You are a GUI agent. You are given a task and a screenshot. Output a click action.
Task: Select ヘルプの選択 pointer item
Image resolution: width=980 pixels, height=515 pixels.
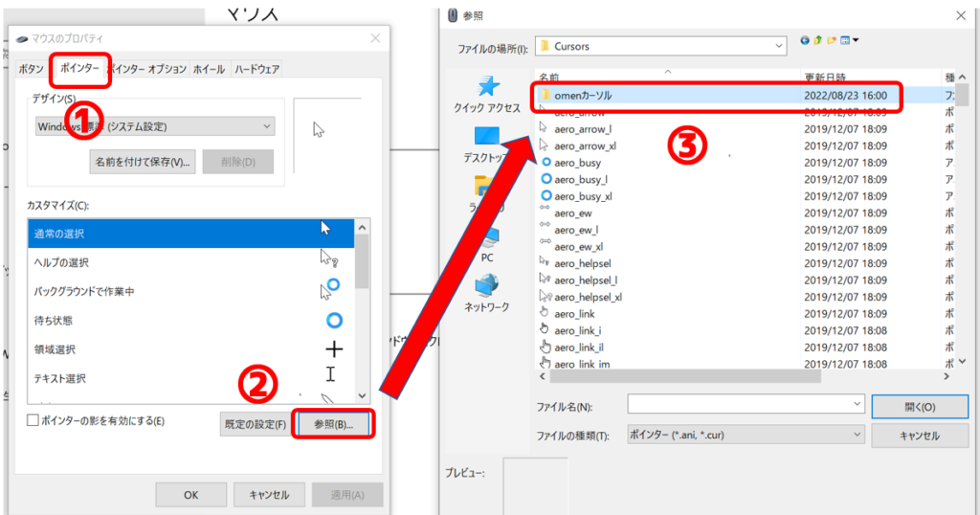190,262
